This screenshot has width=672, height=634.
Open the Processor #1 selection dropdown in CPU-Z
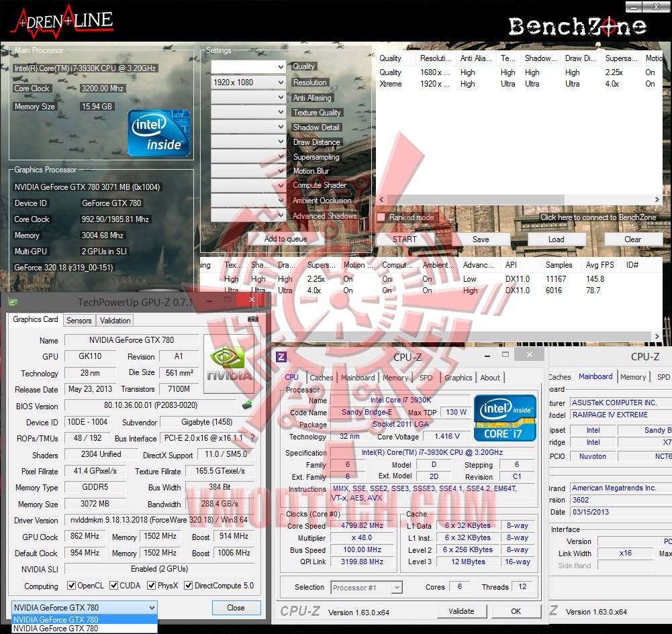point(367,588)
